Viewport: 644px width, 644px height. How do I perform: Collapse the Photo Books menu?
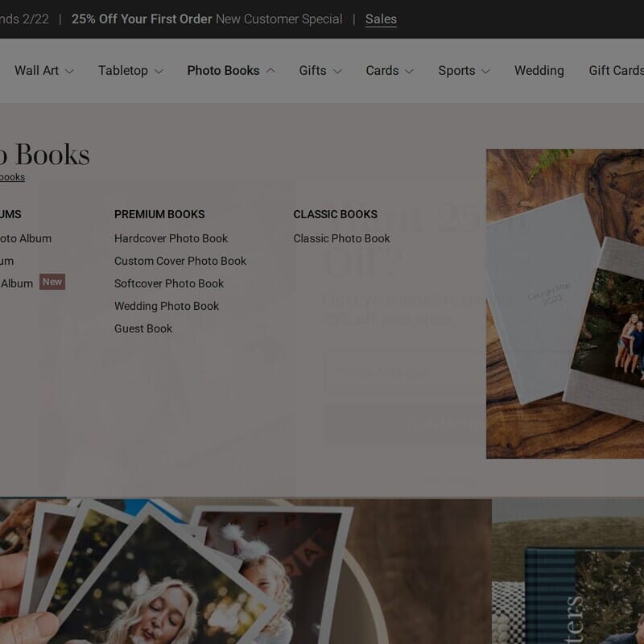[270, 71]
